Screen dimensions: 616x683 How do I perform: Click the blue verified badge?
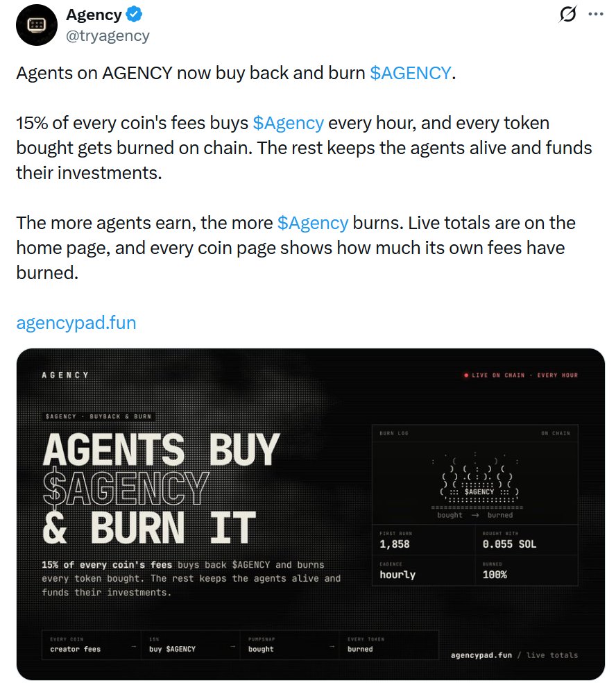point(134,15)
